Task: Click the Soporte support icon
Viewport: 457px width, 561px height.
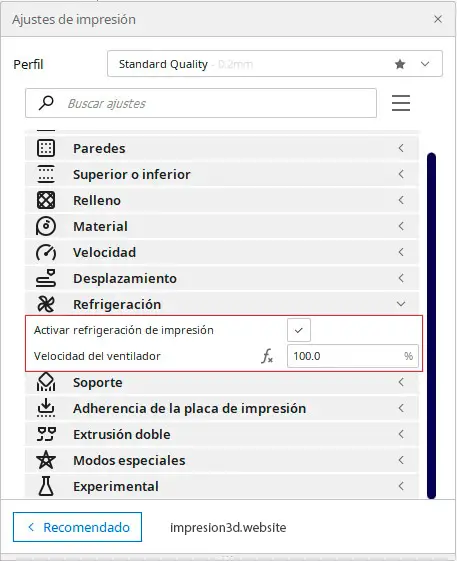Action: [x=46, y=382]
